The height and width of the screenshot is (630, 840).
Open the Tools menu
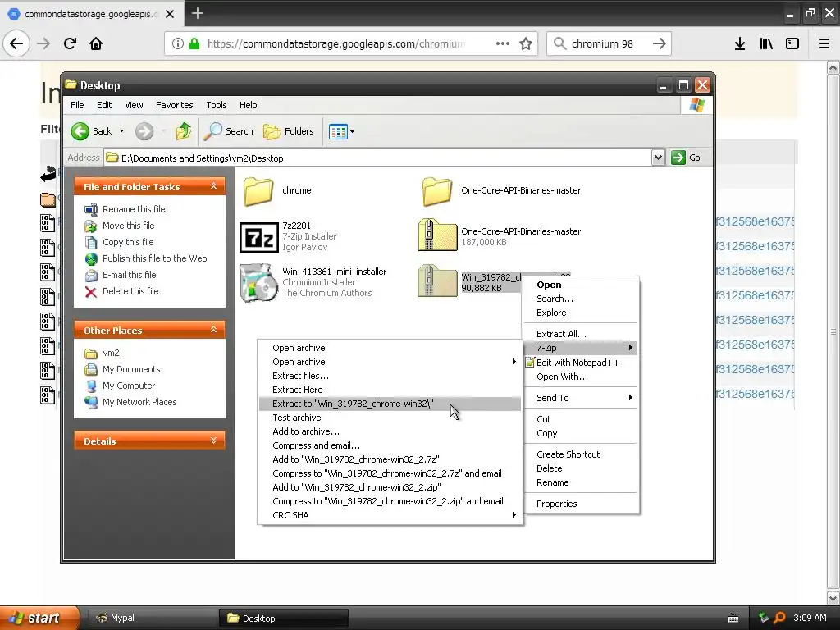point(217,105)
